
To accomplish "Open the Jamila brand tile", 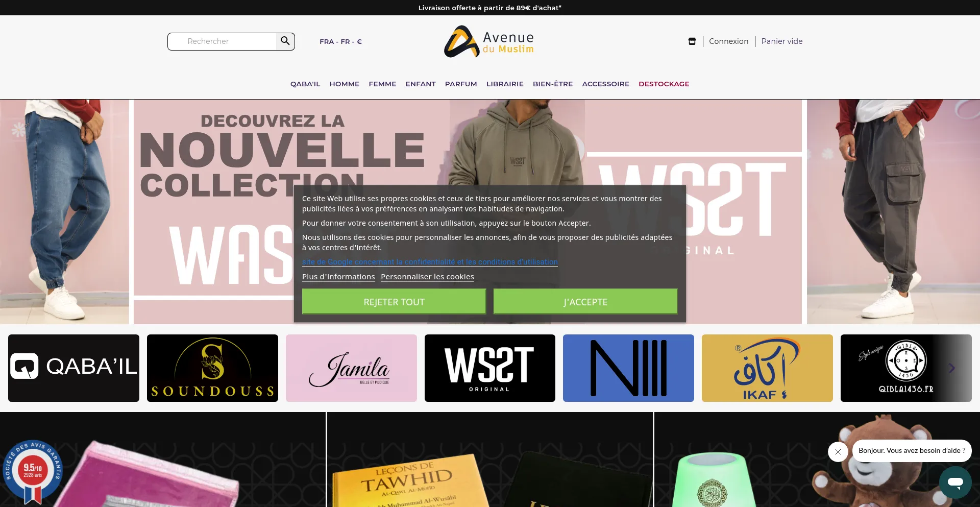I will pos(351,368).
